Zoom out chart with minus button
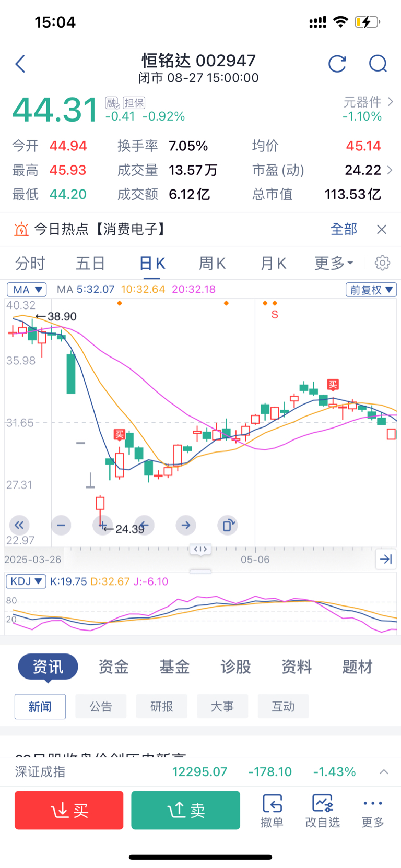The width and height of the screenshot is (401, 868). 61,525
